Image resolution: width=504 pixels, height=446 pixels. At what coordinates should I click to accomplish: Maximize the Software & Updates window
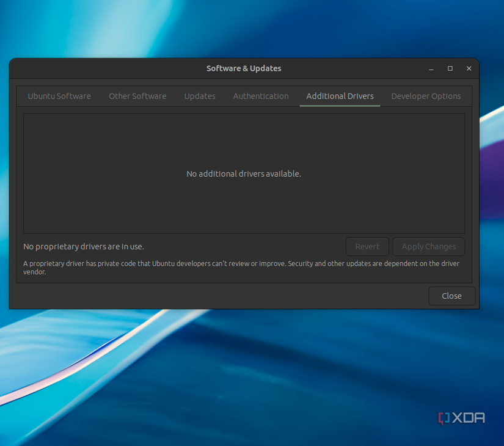(450, 68)
